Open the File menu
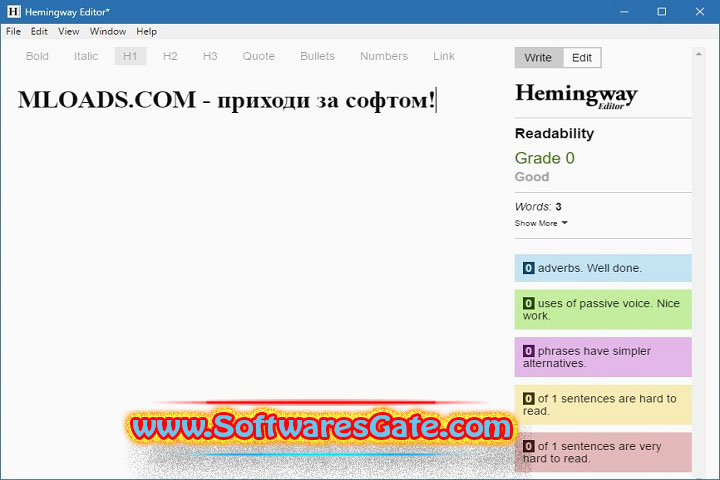720x480 pixels. [13, 31]
